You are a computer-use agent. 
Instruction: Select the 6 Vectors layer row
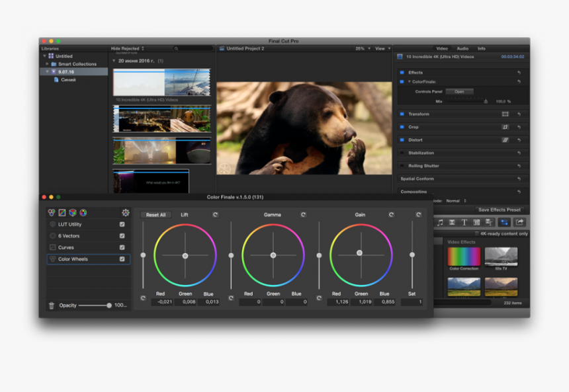[88, 236]
